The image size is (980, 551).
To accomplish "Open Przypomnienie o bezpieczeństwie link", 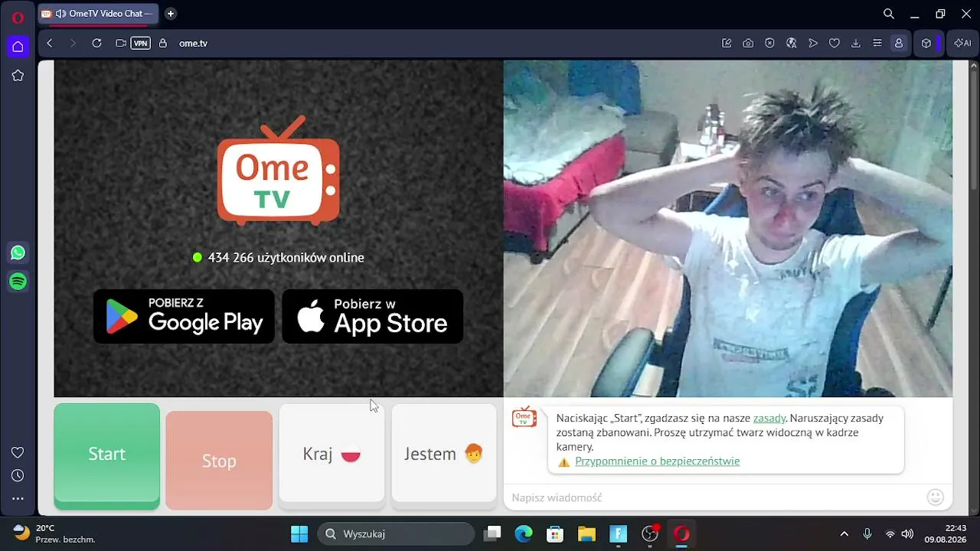I will [x=658, y=461].
